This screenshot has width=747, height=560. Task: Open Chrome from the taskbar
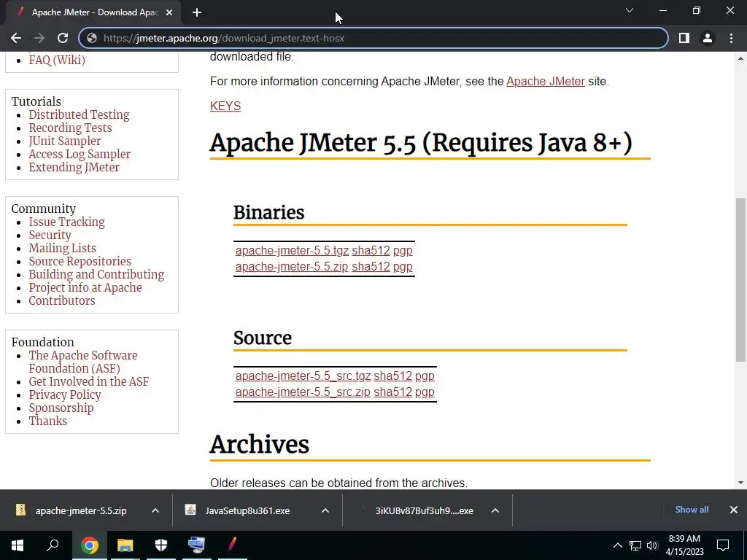click(x=89, y=545)
